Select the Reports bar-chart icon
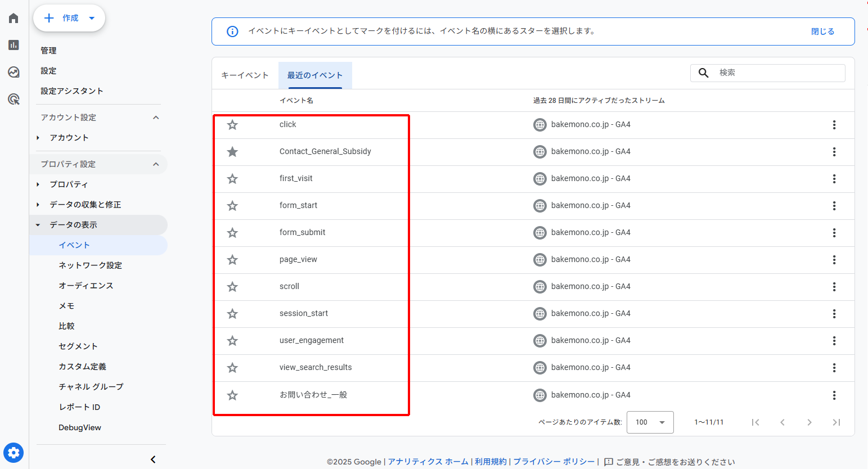Viewport: 868px width, 469px height. (x=14, y=45)
